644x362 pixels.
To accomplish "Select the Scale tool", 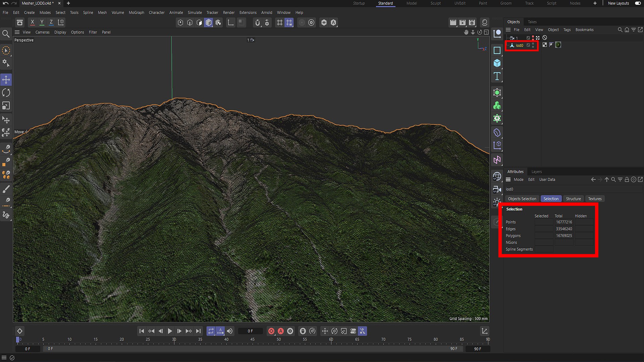I will 6,106.
